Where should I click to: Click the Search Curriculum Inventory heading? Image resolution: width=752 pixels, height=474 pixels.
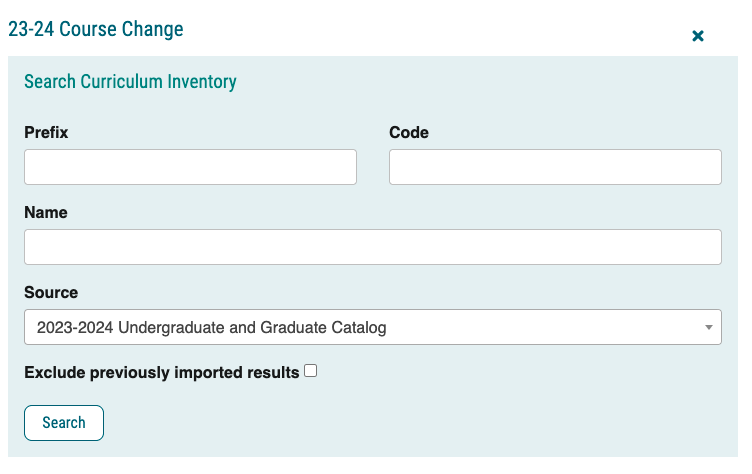coord(130,82)
